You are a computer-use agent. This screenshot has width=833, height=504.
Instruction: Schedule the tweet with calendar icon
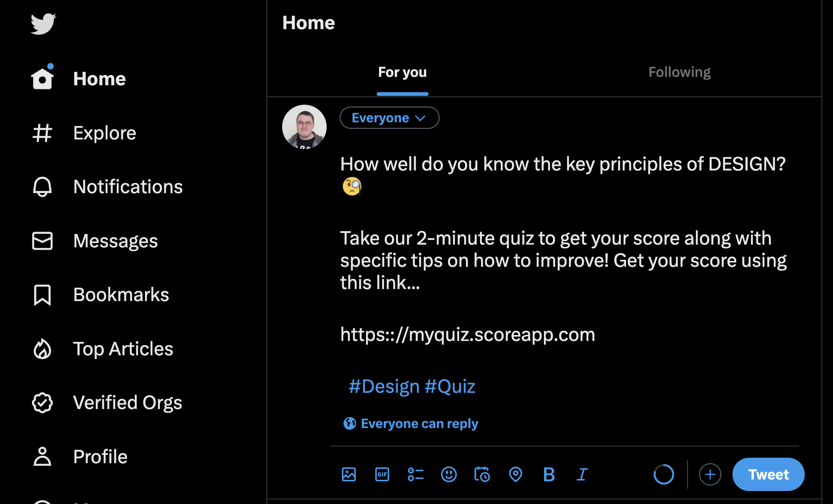pyautogui.click(x=482, y=474)
